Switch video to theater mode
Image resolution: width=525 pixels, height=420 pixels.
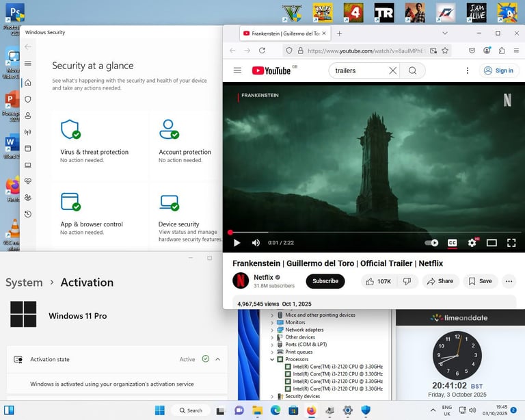(x=492, y=243)
